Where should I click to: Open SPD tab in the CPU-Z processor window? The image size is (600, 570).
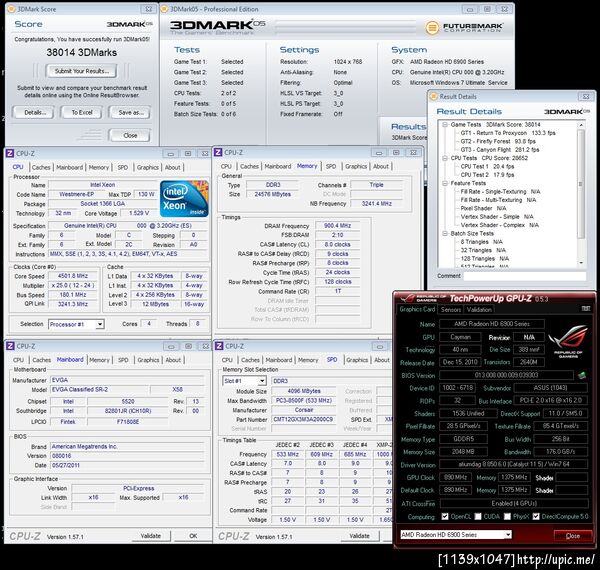tap(122, 167)
